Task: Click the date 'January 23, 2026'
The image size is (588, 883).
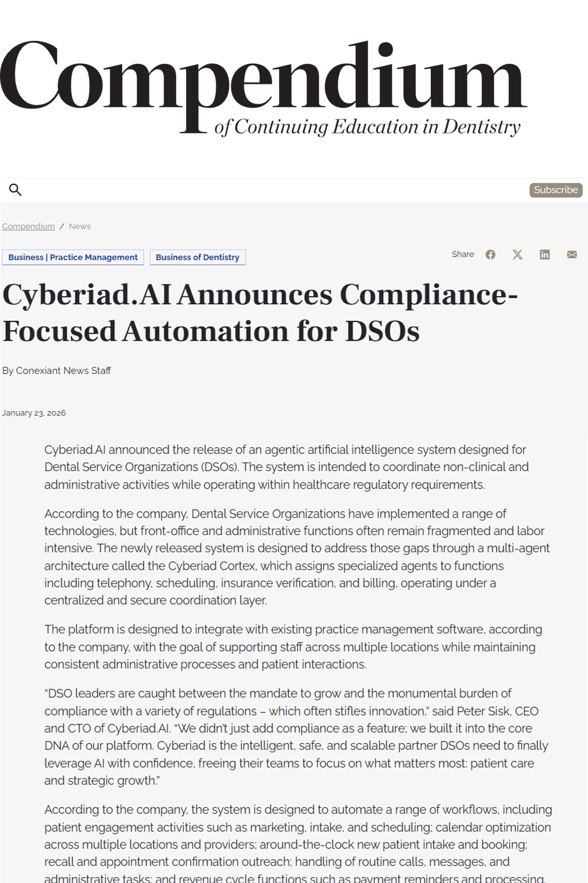Action: (x=34, y=413)
